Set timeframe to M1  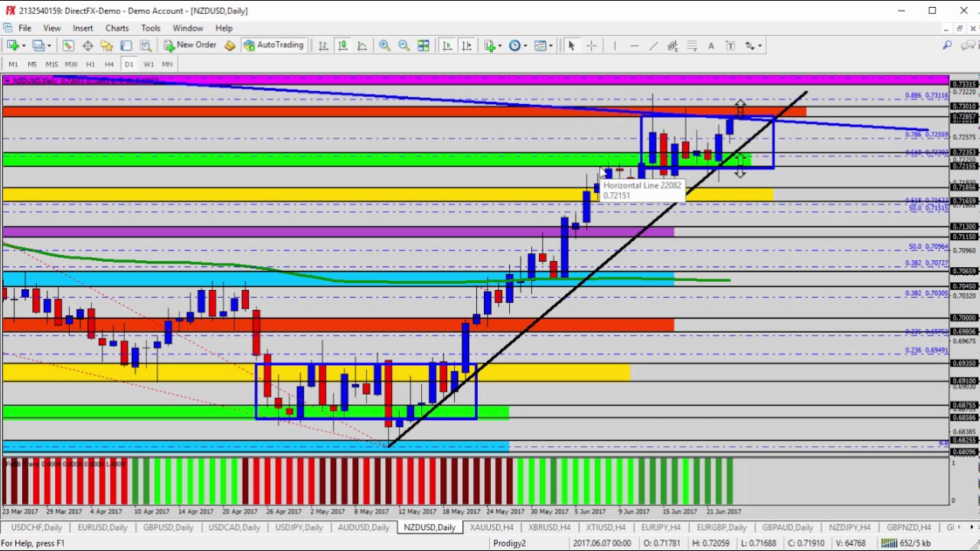[x=13, y=64]
